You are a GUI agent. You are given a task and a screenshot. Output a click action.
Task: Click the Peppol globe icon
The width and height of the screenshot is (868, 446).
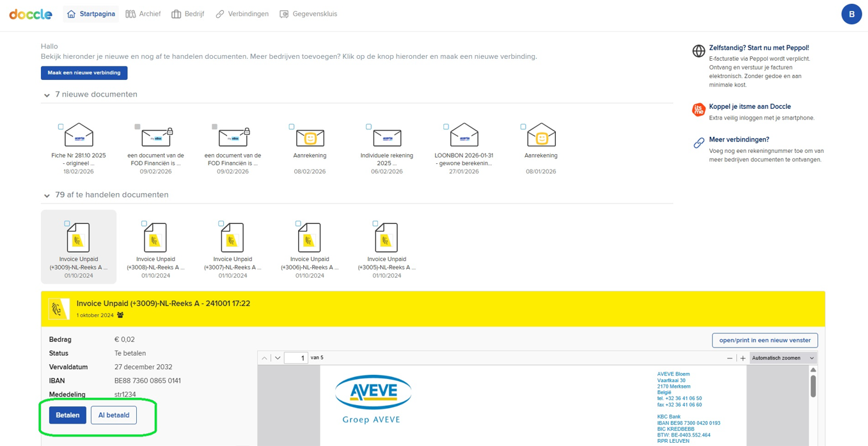[698, 51]
